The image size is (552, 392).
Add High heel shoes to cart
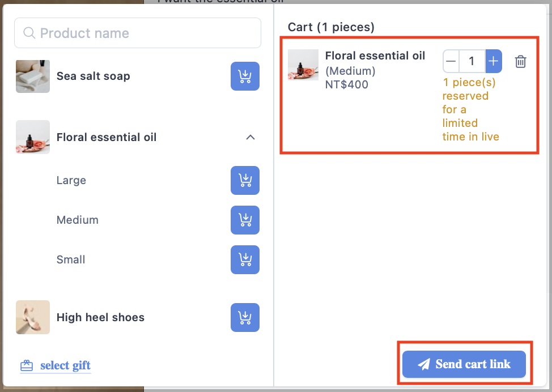[x=245, y=317]
